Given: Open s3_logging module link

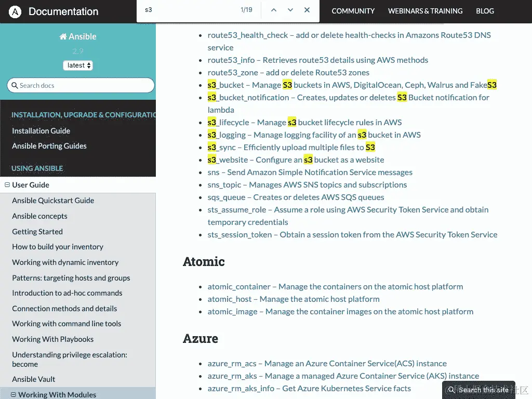Looking at the screenshot, I should 314,135.
